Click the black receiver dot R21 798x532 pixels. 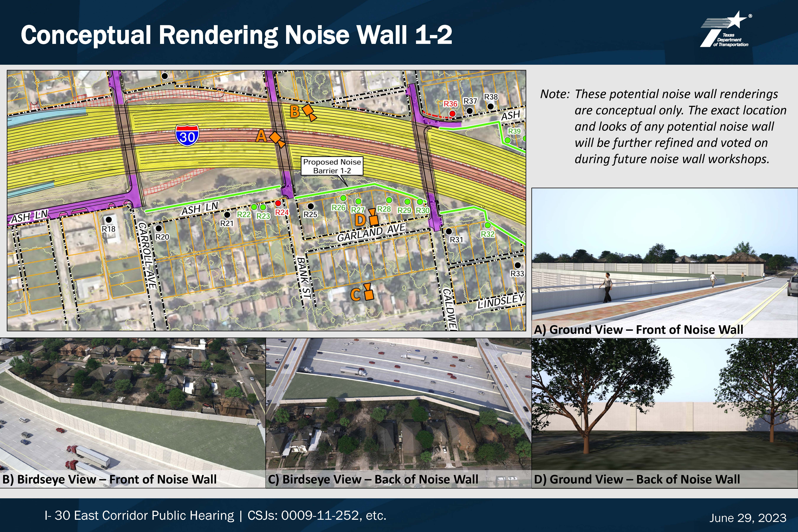pos(227,215)
